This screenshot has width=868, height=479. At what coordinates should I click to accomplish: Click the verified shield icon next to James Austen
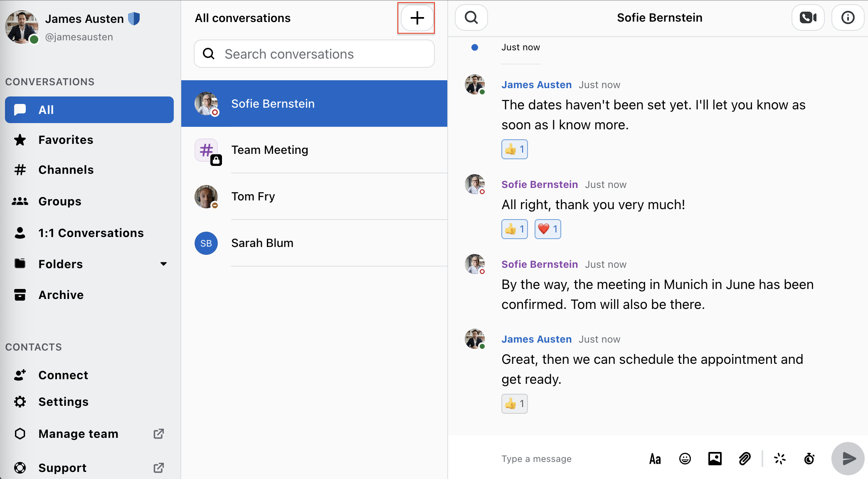[134, 19]
